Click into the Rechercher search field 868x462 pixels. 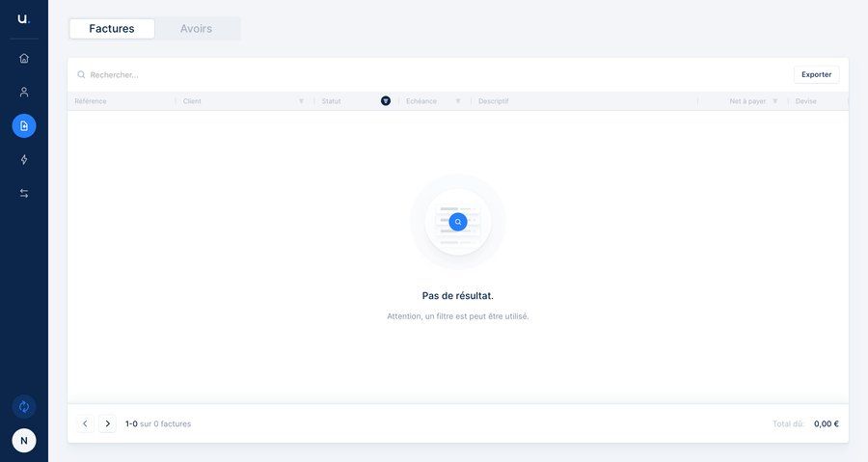coord(289,74)
